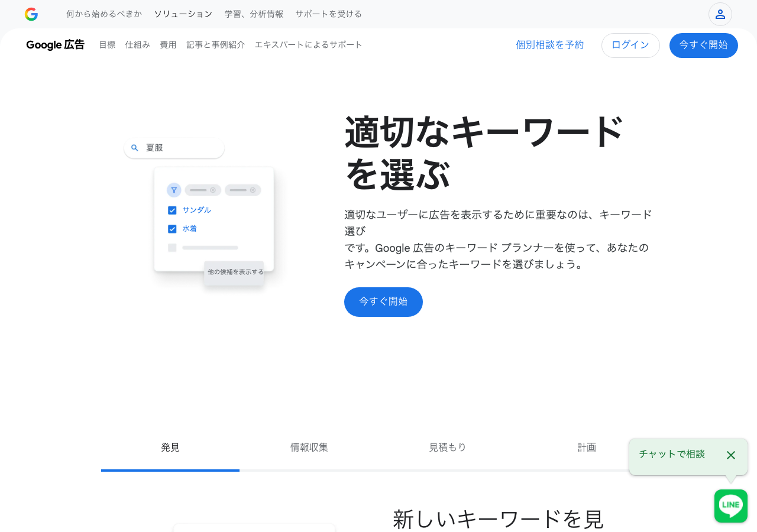The image size is (757, 532).
Task: Check the unlabeled third keyword checkbox
Action: tap(172, 247)
